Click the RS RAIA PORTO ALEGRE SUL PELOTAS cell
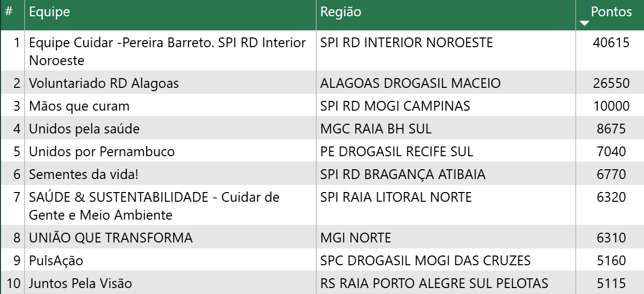This screenshot has width=644, height=294. coord(434,284)
